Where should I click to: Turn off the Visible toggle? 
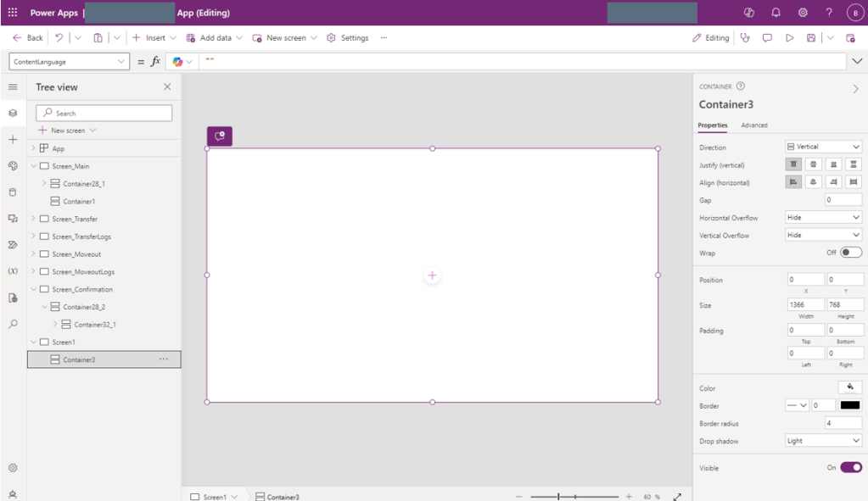click(850, 467)
